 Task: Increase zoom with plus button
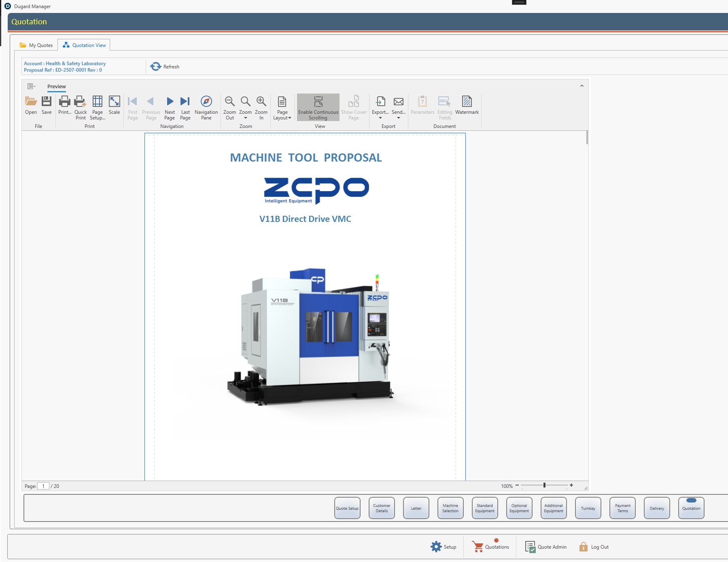[x=571, y=485]
